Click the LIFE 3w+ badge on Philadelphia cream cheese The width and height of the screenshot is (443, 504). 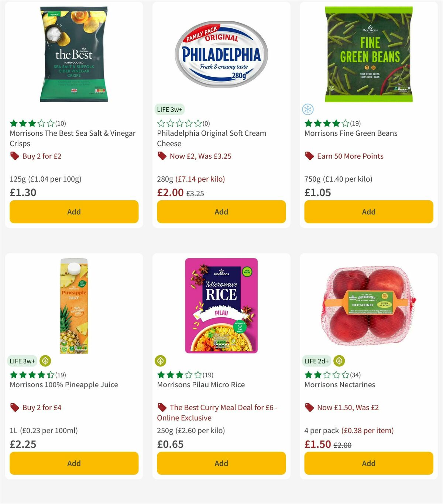[170, 110]
